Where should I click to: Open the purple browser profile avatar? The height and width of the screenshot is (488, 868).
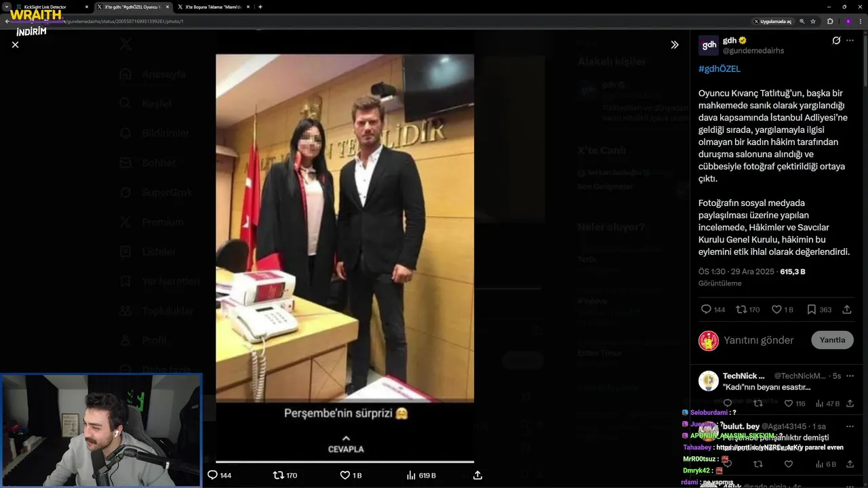point(848,21)
